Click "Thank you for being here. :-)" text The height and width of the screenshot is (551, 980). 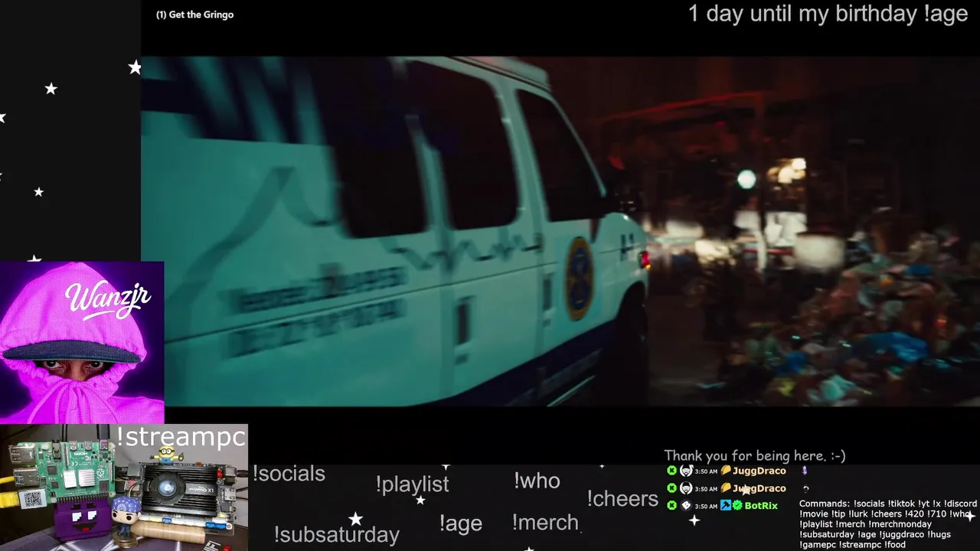pos(754,456)
